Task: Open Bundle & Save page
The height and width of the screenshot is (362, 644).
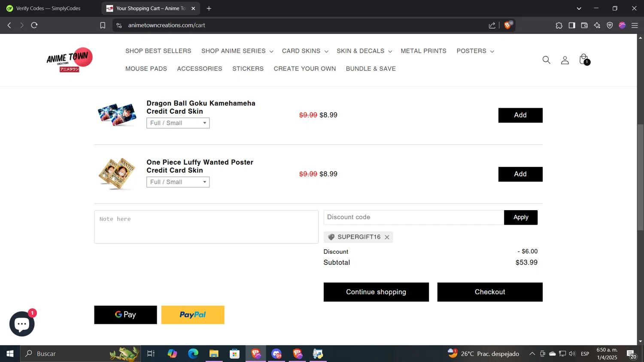Action: coord(371,69)
